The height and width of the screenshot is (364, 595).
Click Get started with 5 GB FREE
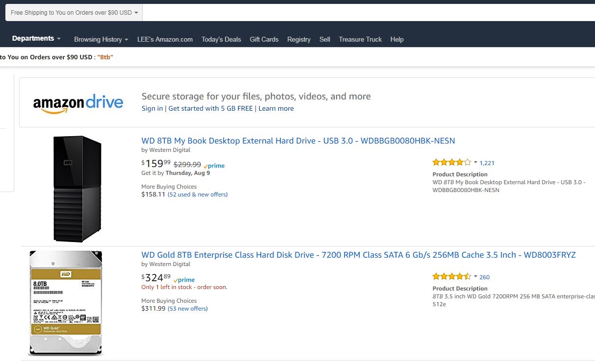[211, 108]
